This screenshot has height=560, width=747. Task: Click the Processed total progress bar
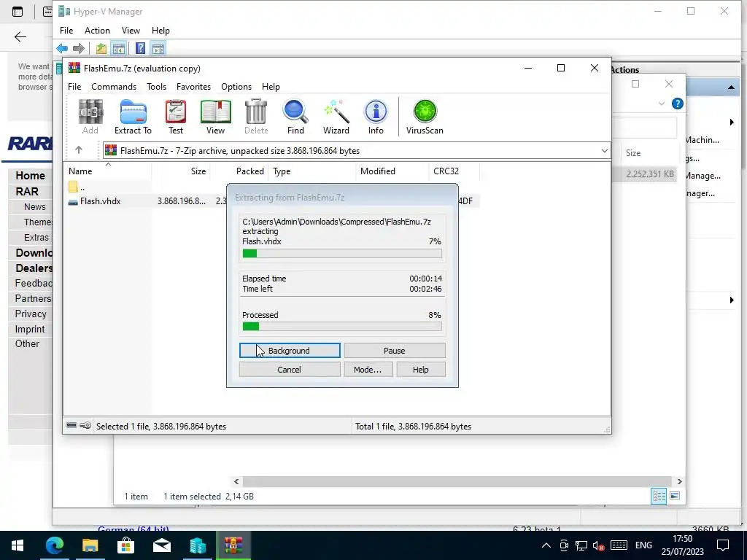[342, 326]
